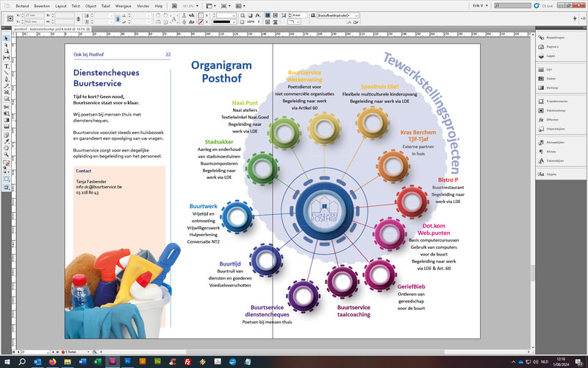Select the Gradient Swatch tool
This screenshot has height=368, width=588.
[x=7, y=120]
